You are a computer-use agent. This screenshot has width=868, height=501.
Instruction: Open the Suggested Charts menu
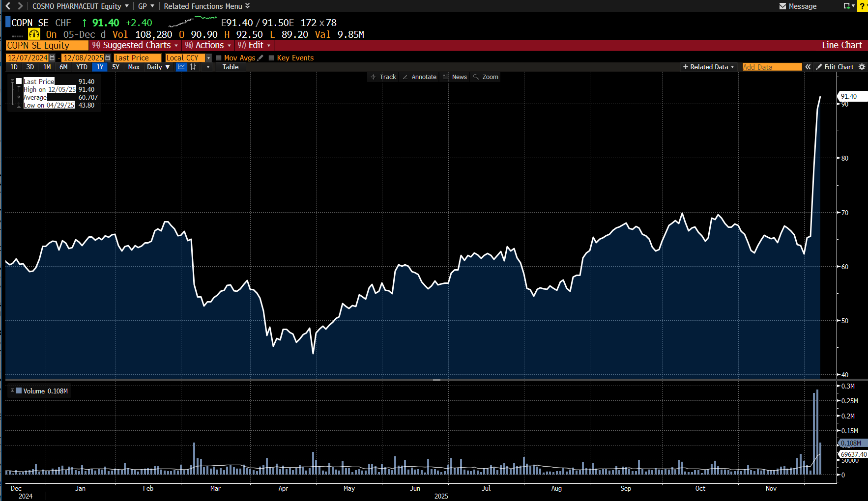point(135,45)
